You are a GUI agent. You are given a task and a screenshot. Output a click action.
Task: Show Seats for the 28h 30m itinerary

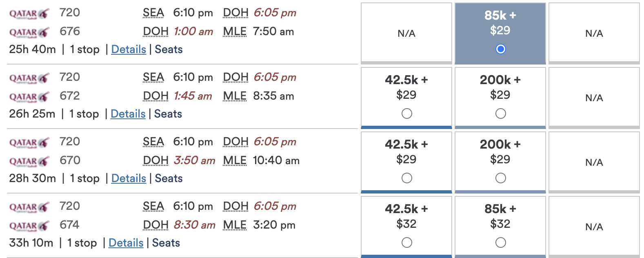pos(169,178)
